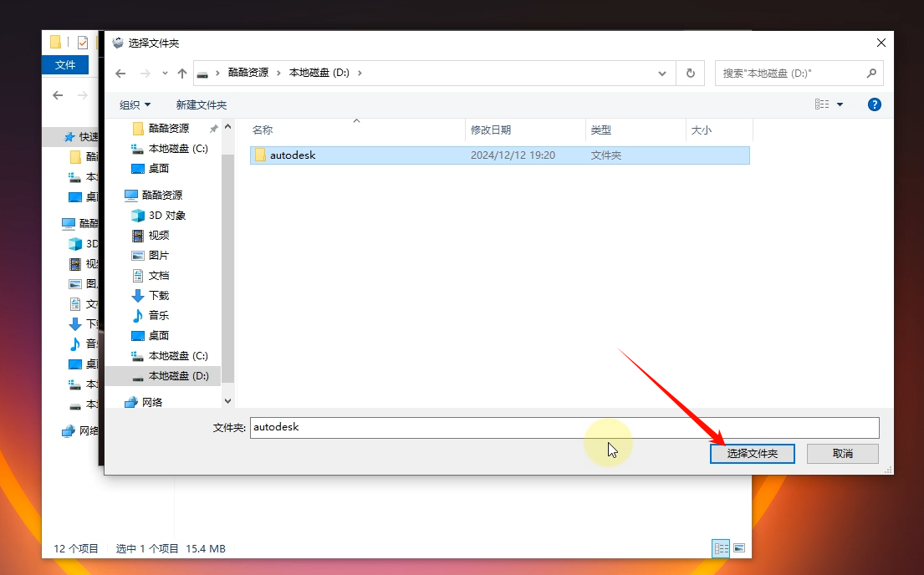Open 3D 对象 in navigation pane

click(x=166, y=215)
